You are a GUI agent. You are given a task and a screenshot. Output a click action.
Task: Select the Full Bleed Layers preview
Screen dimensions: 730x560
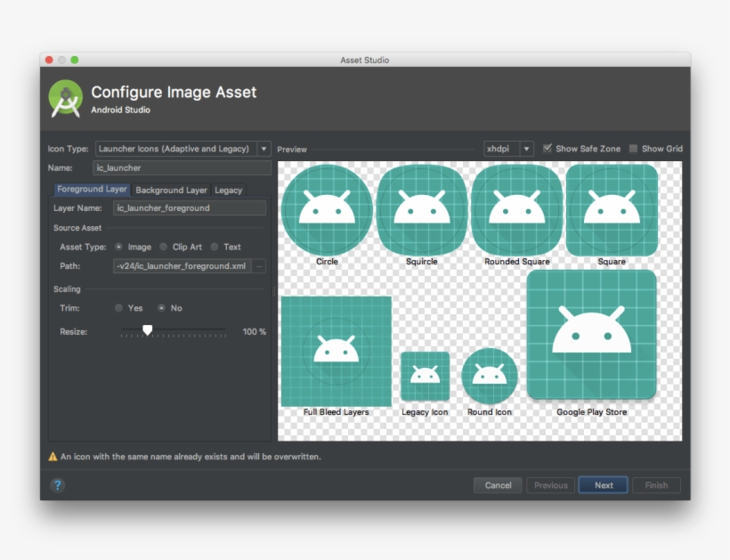[337, 352]
